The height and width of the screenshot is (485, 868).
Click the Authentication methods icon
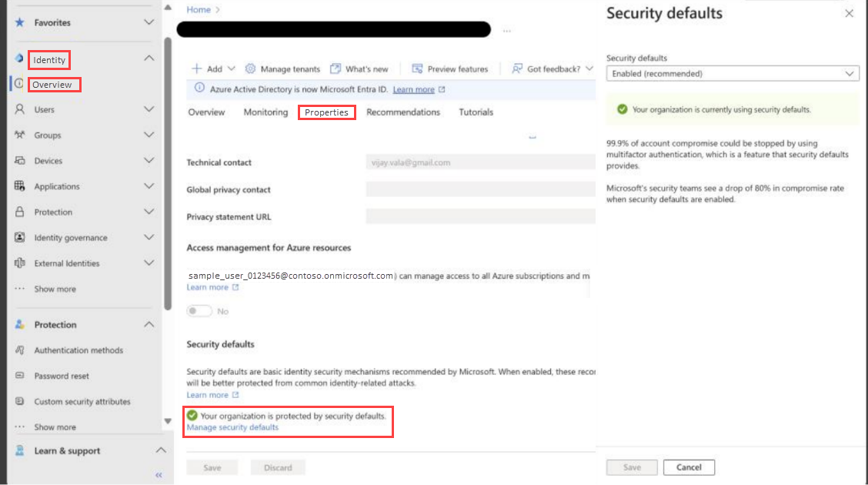(x=20, y=350)
